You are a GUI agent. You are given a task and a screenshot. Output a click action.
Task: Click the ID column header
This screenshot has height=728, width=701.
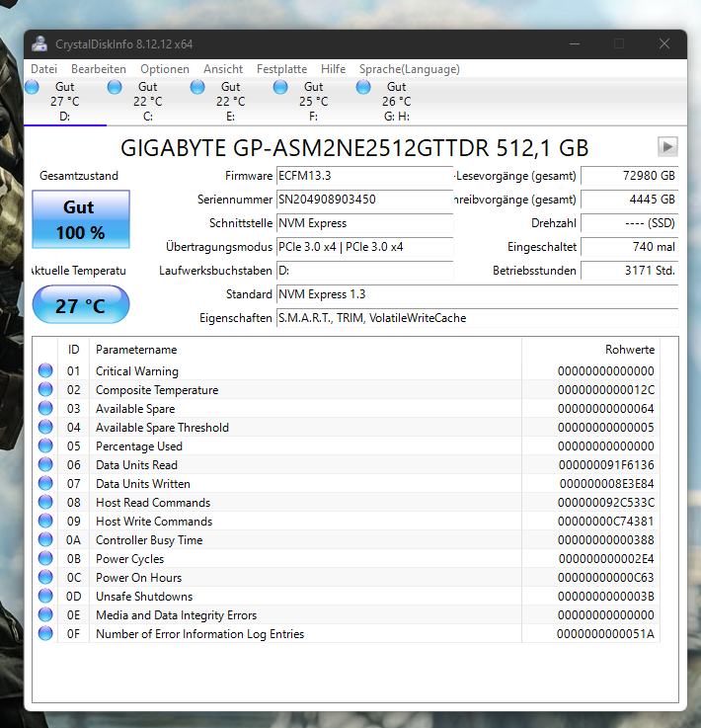(x=73, y=350)
